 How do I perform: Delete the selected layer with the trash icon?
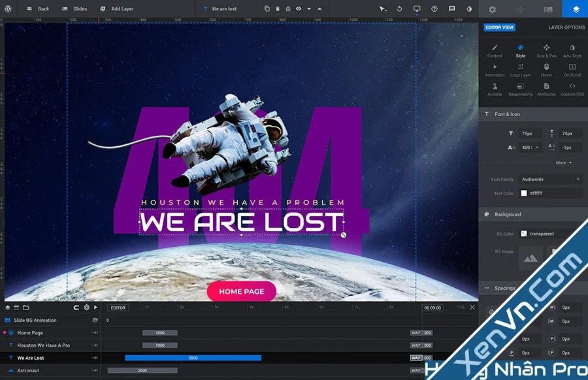pos(277,8)
